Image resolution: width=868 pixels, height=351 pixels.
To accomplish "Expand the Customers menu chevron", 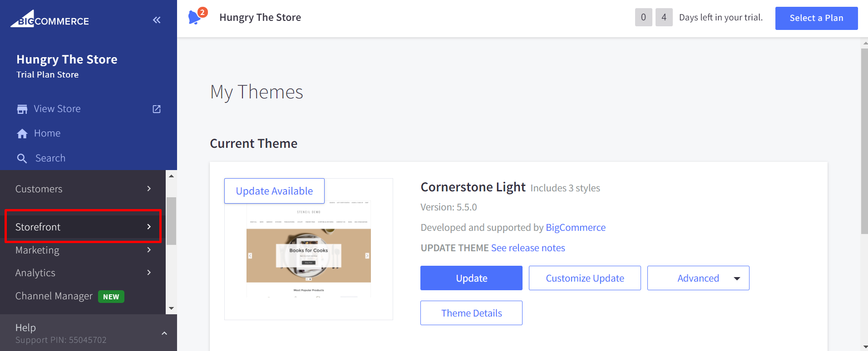I will (149, 189).
